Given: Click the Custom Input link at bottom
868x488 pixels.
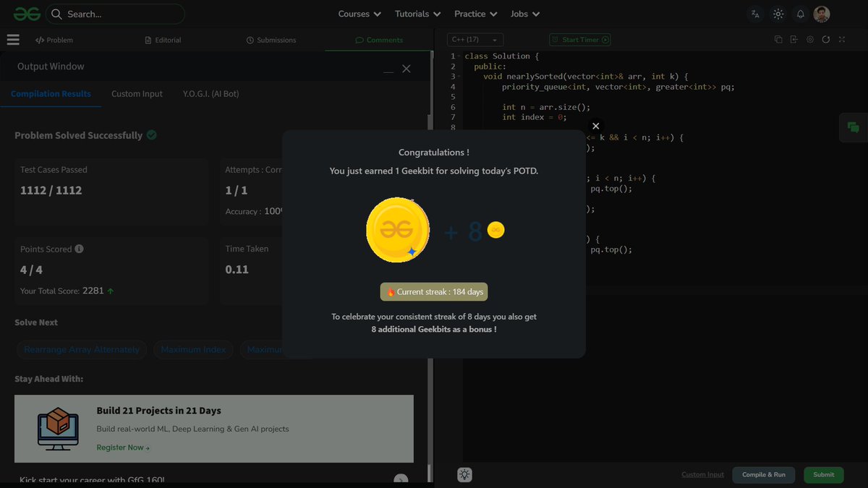Looking at the screenshot, I should point(702,475).
